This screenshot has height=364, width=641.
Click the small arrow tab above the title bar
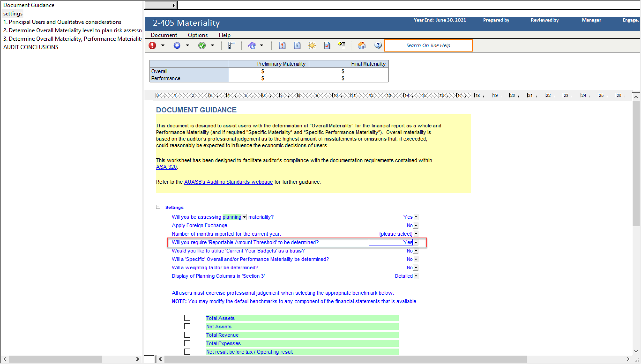tap(161, 5)
